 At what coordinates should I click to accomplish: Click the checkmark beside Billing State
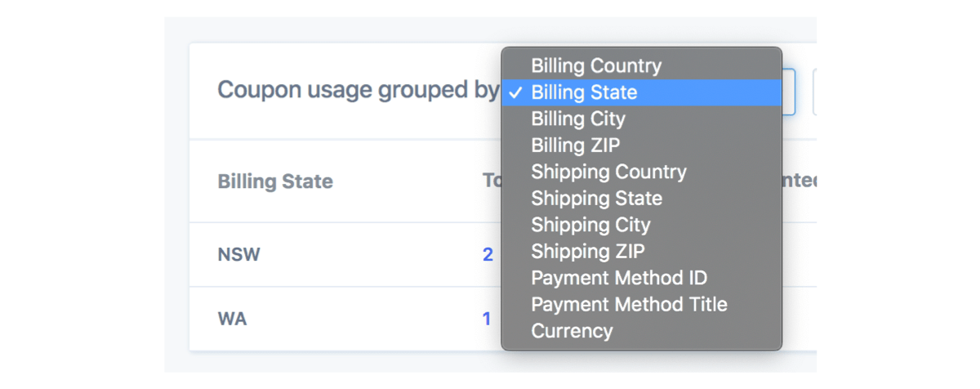515,92
